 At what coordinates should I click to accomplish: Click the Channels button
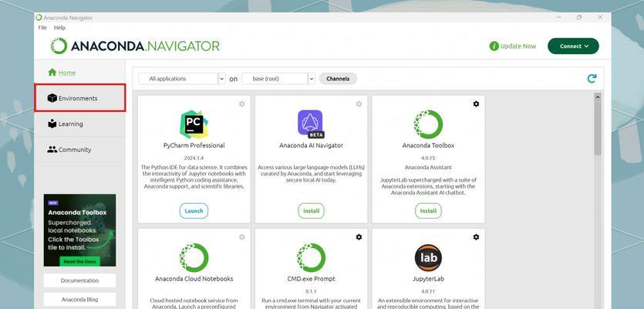(x=338, y=79)
